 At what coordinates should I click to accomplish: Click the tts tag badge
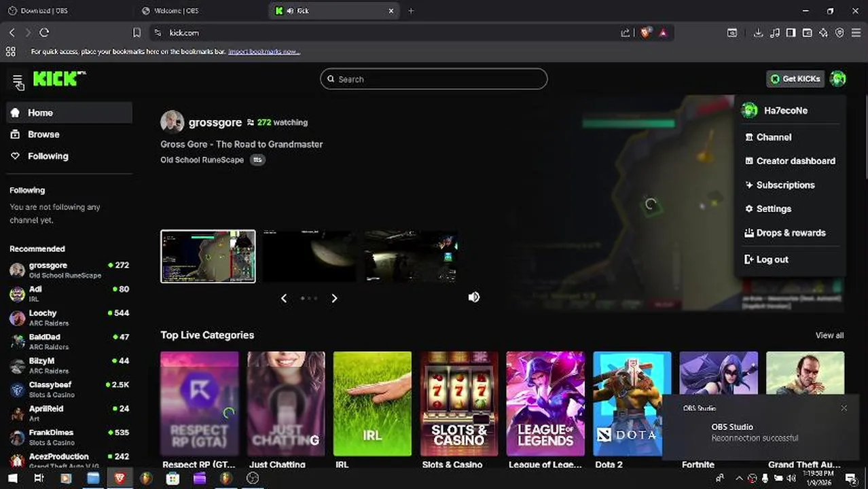point(257,160)
